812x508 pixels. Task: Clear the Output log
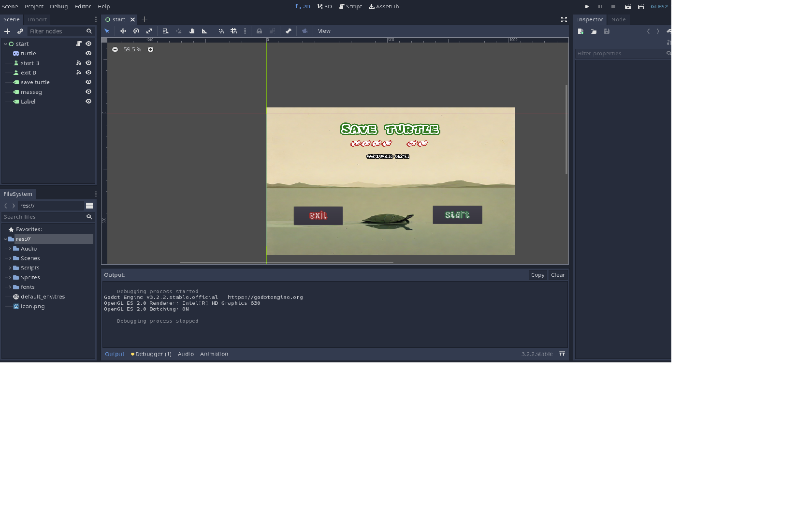tap(558, 275)
